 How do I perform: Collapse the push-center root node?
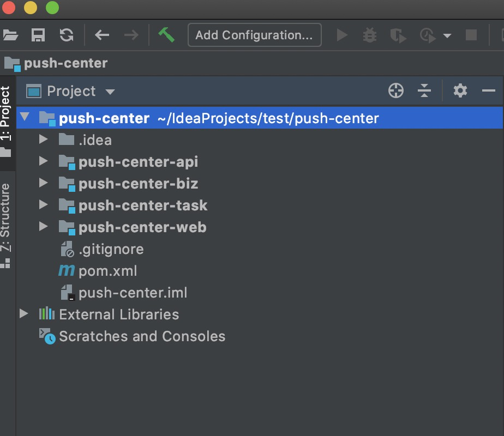tap(25, 118)
